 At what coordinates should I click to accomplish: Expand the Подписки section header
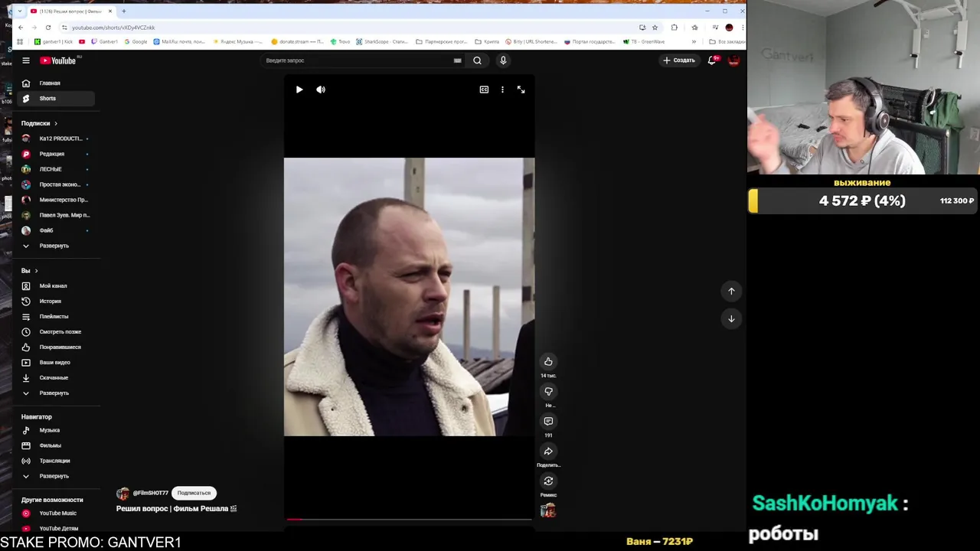coord(39,123)
